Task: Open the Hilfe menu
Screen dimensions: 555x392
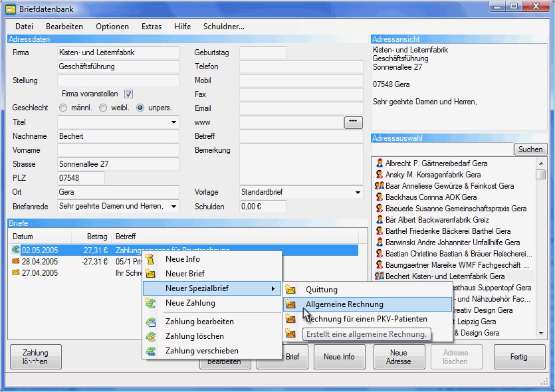Action: (x=182, y=27)
